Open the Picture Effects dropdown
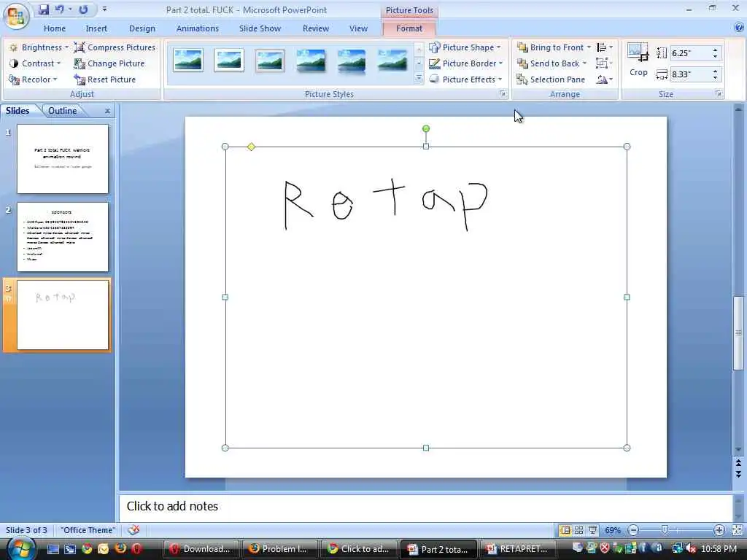Image resolution: width=747 pixels, height=560 pixels. pos(465,79)
